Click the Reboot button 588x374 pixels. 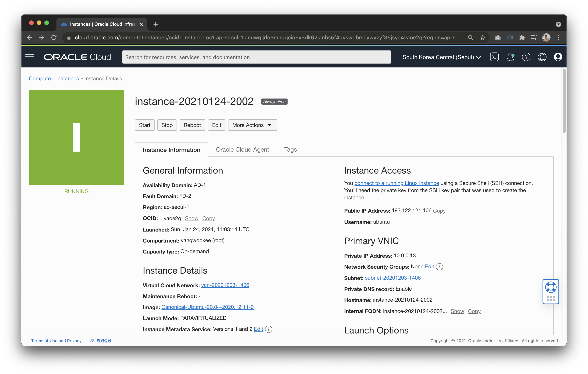point(192,125)
